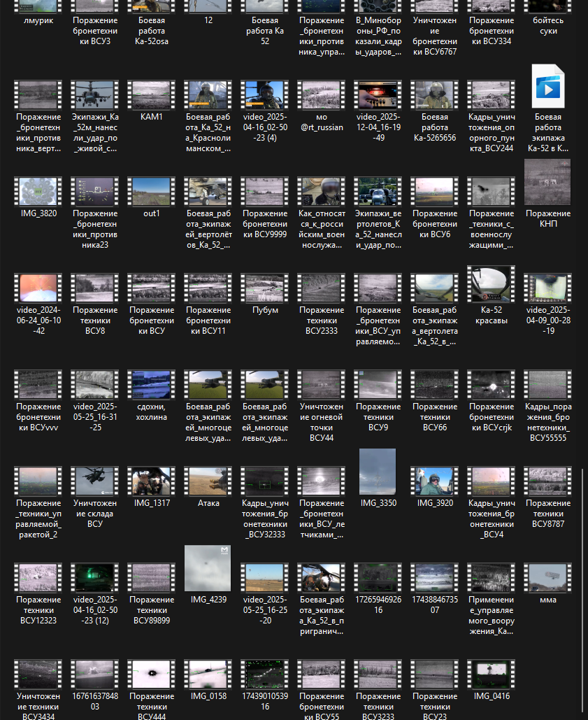This screenshot has height=720, width=588.
Task: Select Поражение бронетехники ВСУvvv video
Action: coord(38,401)
